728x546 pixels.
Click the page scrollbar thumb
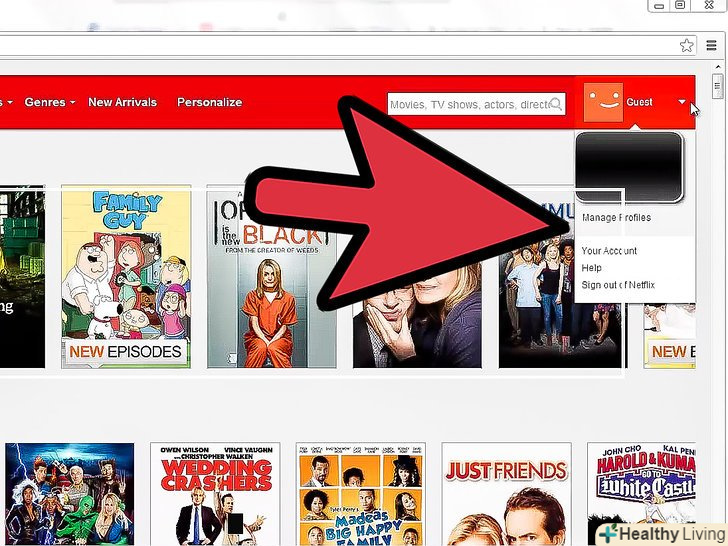[717, 86]
